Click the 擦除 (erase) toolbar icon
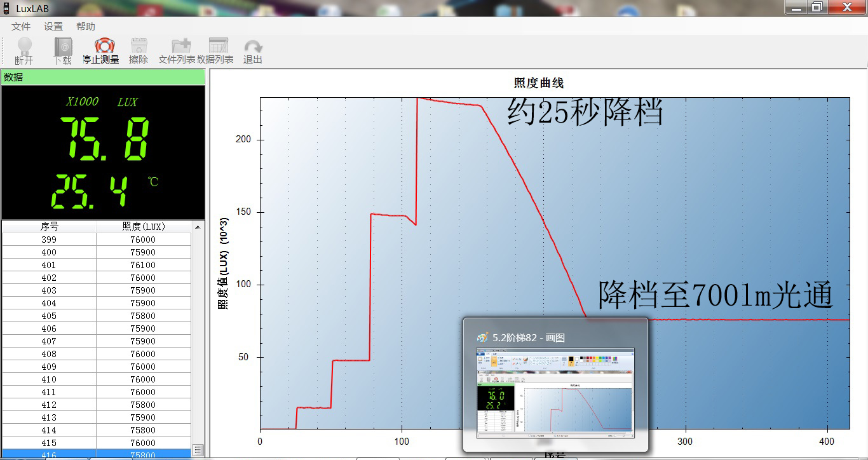This screenshot has height=460, width=868. tap(139, 50)
